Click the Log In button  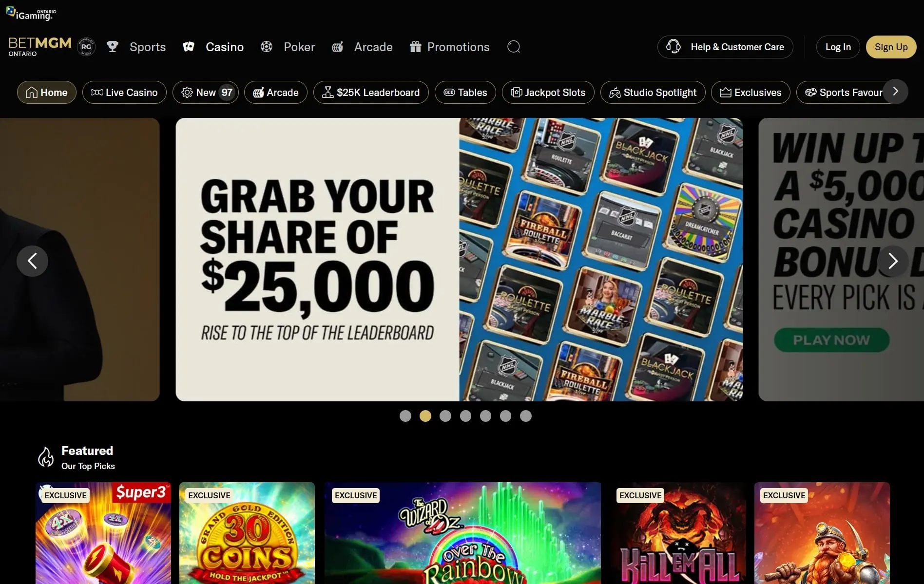[x=838, y=47]
